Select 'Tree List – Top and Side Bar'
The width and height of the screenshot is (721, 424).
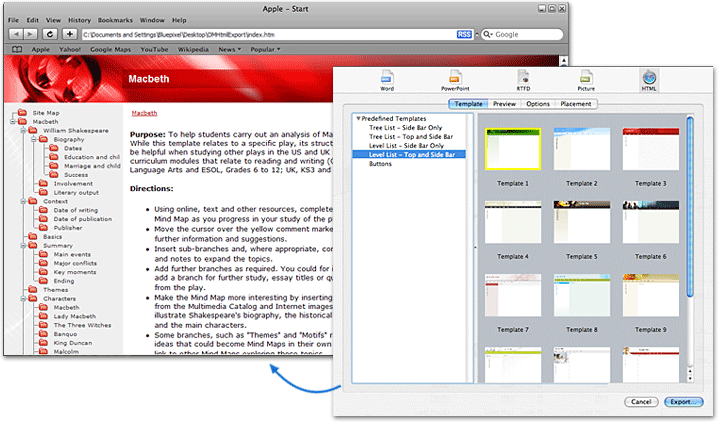(x=411, y=137)
